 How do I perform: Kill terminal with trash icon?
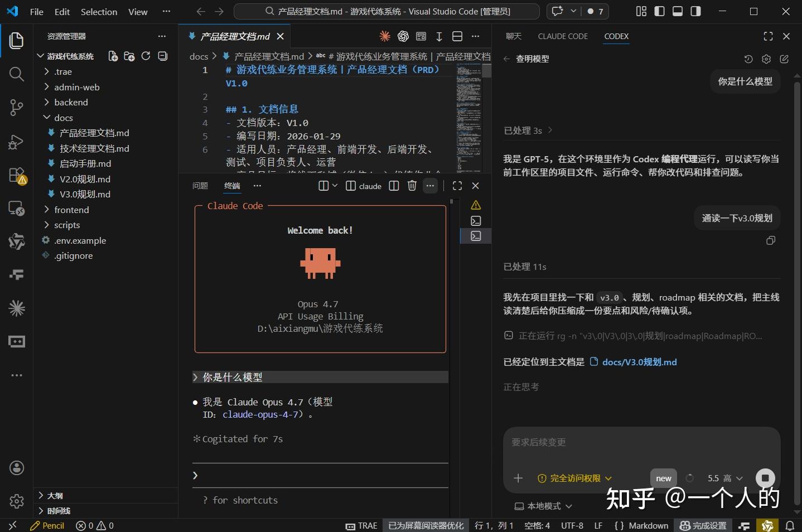[x=412, y=186]
